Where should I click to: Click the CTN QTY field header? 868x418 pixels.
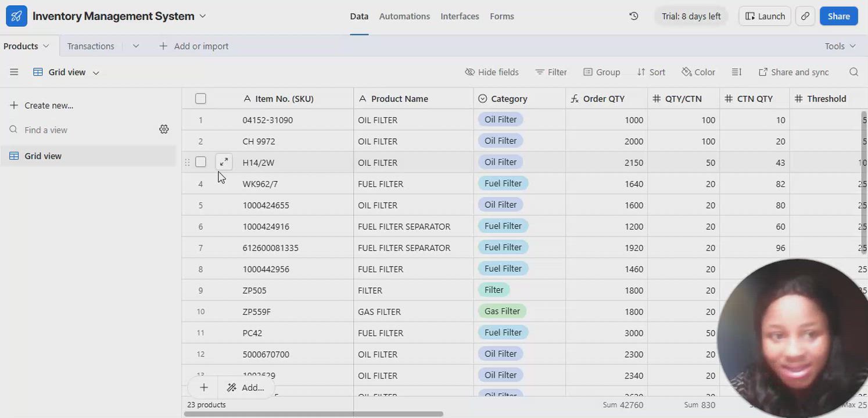pyautogui.click(x=754, y=99)
